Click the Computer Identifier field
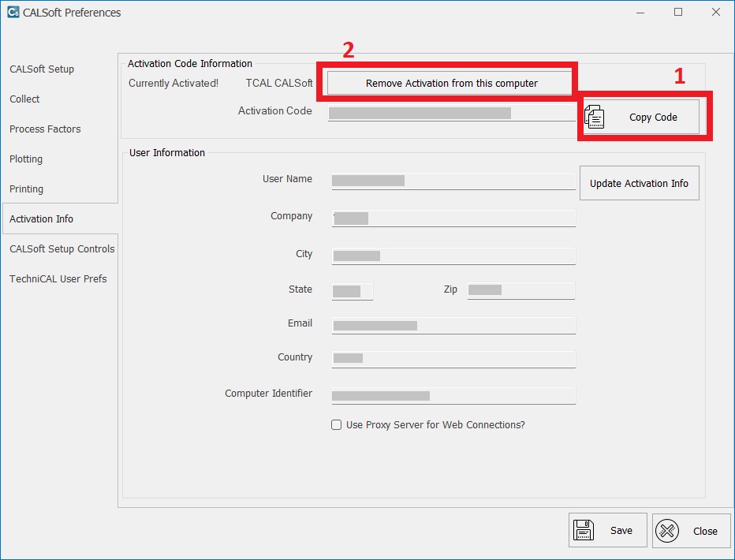Image resolution: width=735 pixels, height=560 pixels. (453, 395)
